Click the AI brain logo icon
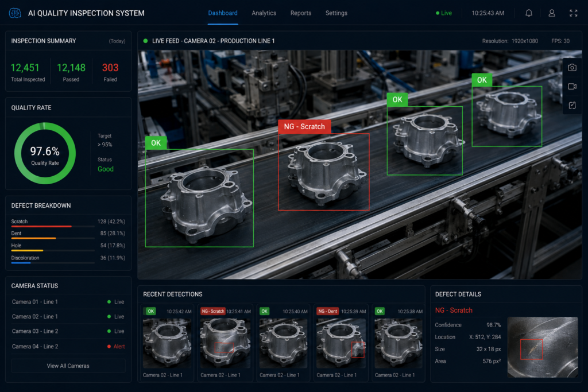This screenshot has width=588, height=392. tap(15, 13)
